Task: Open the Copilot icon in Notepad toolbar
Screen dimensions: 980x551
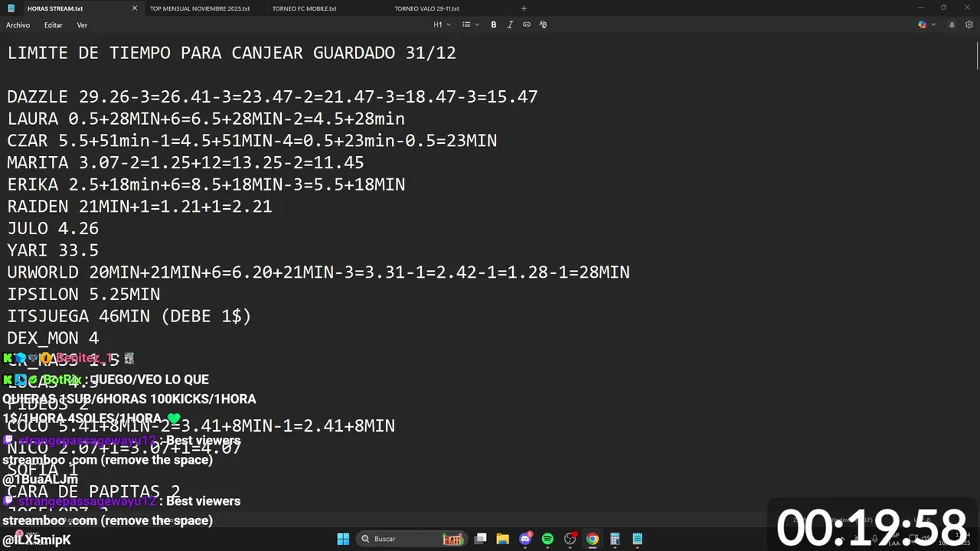Action: click(x=922, y=24)
